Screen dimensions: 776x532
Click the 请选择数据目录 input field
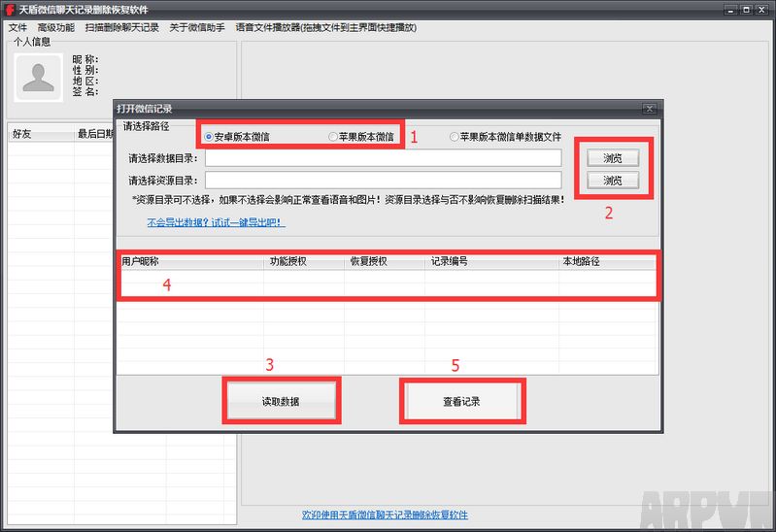point(383,158)
